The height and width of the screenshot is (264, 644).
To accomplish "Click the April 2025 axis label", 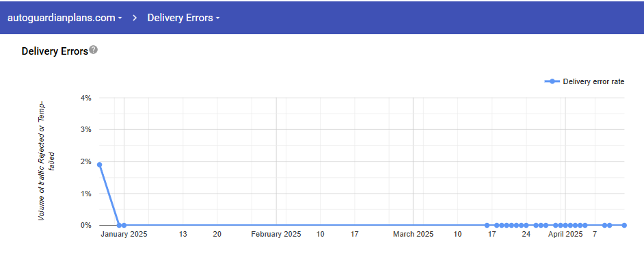I will (565, 235).
